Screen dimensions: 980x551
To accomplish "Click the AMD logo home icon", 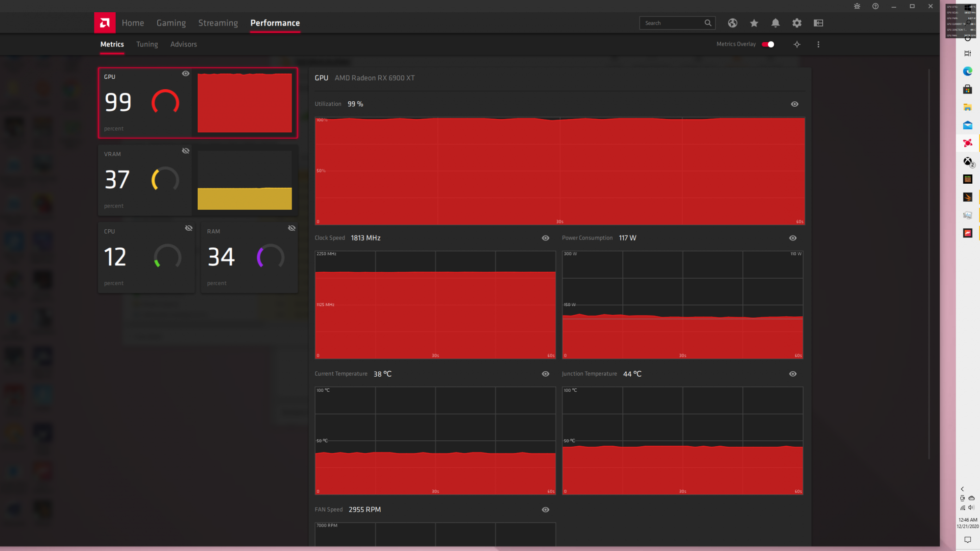I will (104, 23).
